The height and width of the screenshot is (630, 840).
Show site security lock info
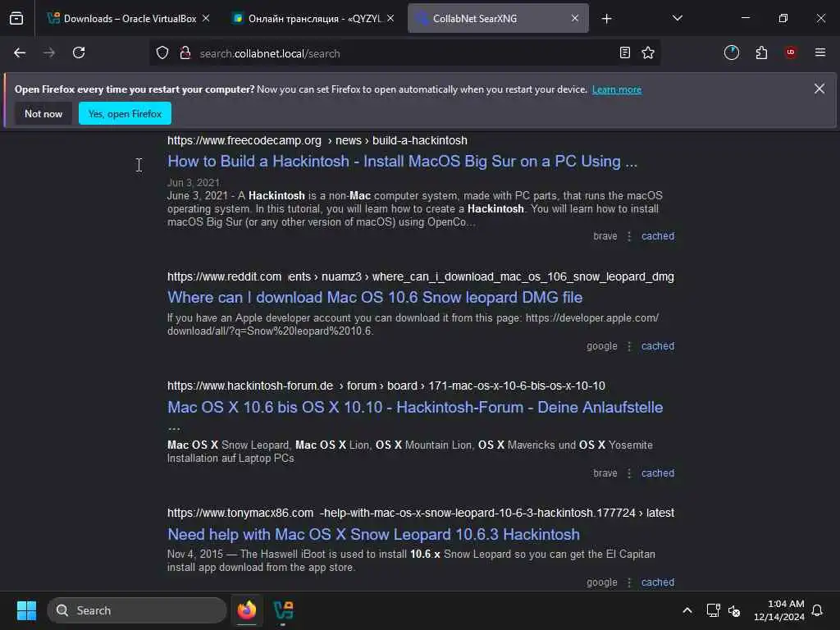coord(185,52)
